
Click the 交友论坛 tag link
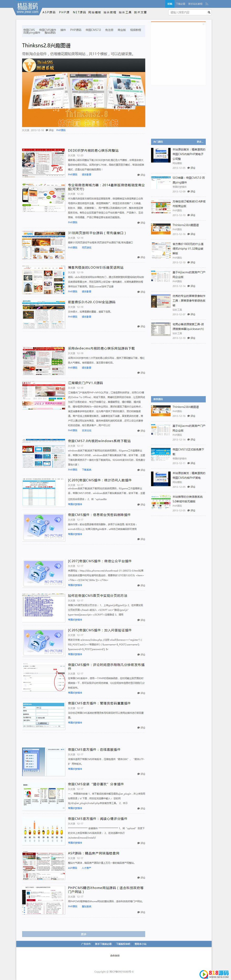tap(86, 430)
